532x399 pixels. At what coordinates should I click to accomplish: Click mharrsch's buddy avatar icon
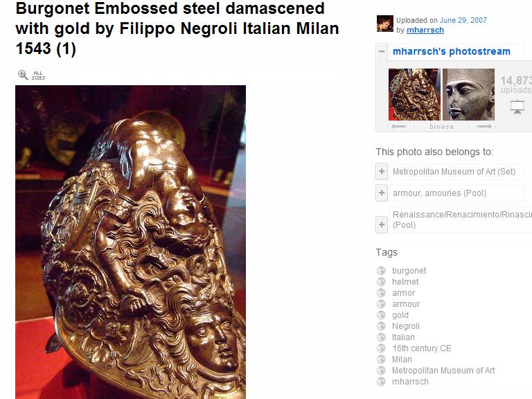(384, 24)
